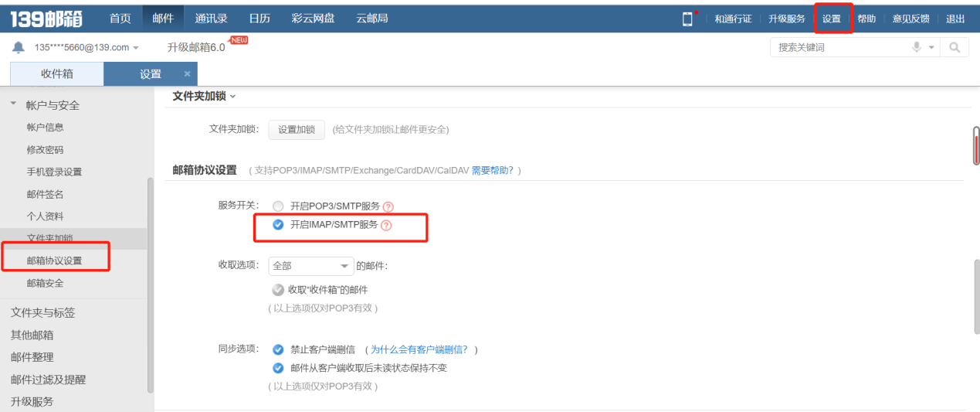This screenshot has width=980, height=412.
Task: Open 个人资料 in the sidebar
Action: pos(46,216)
